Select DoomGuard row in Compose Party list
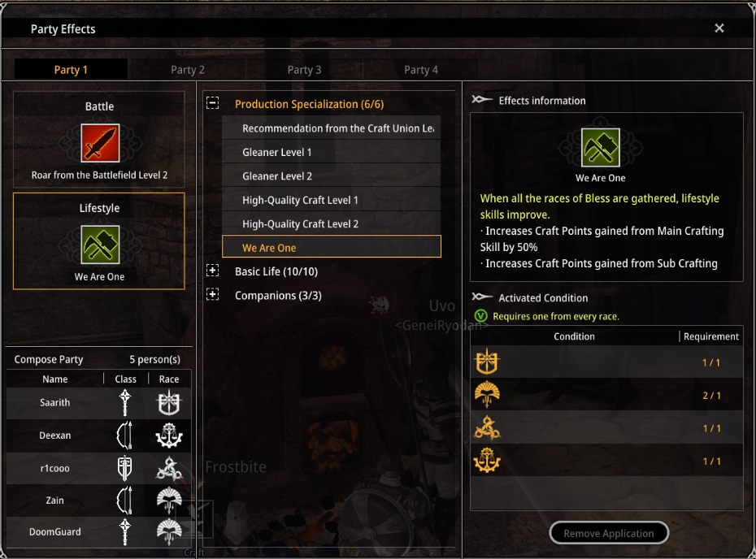Viewport: 756px width, 559px height. pos(99,532)
